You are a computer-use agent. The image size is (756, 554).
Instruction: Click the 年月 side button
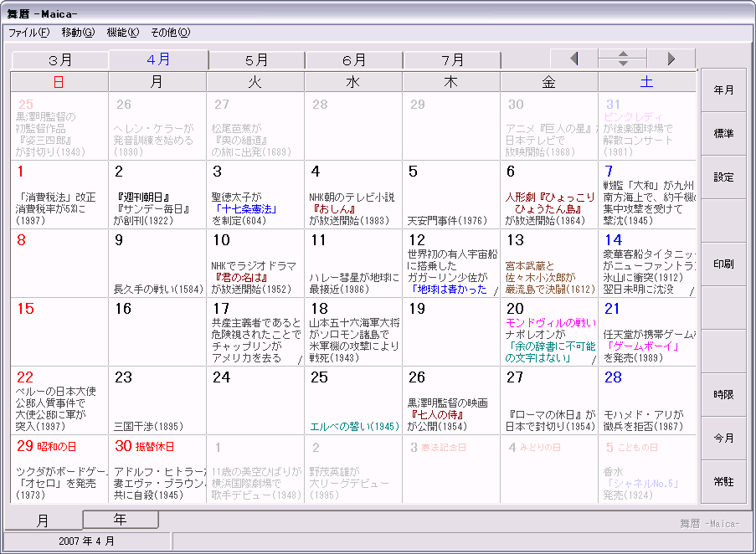coord(723,90)
